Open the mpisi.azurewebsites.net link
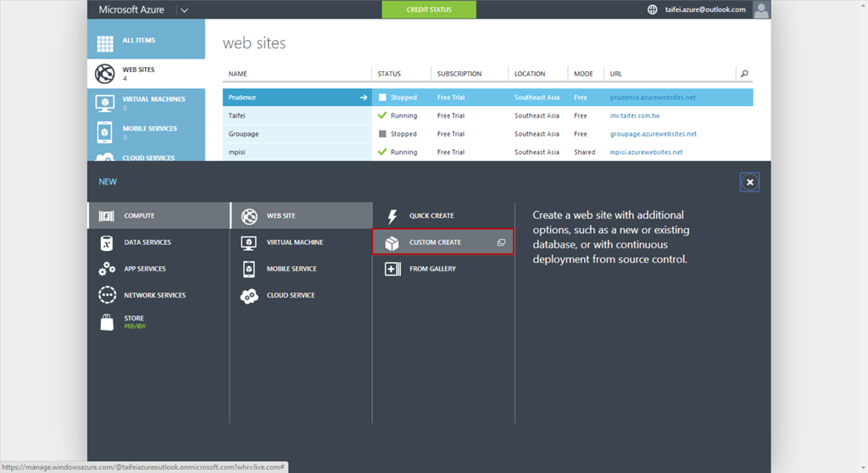868x473 pixels. point(646,153)
